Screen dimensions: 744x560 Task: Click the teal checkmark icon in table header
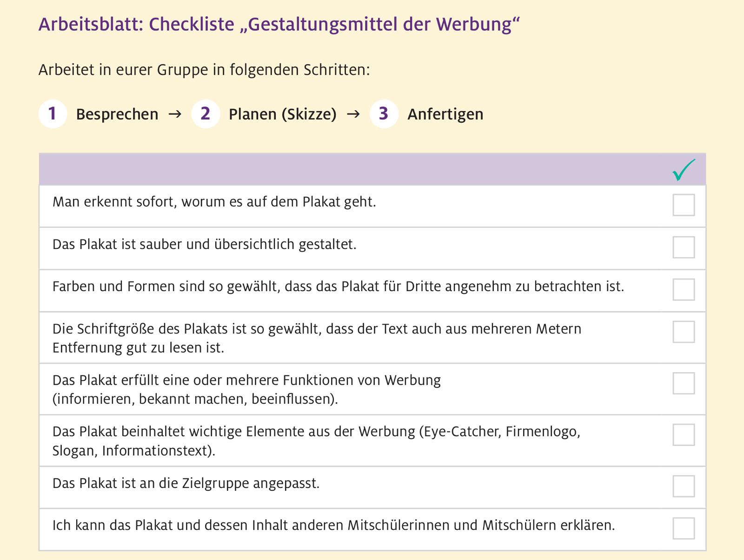tap(684, 170)
